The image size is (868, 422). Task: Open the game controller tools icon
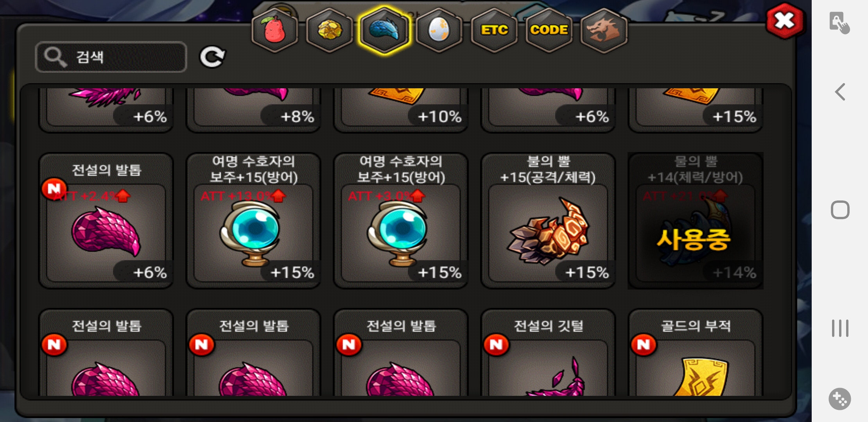tap(840, 399)
